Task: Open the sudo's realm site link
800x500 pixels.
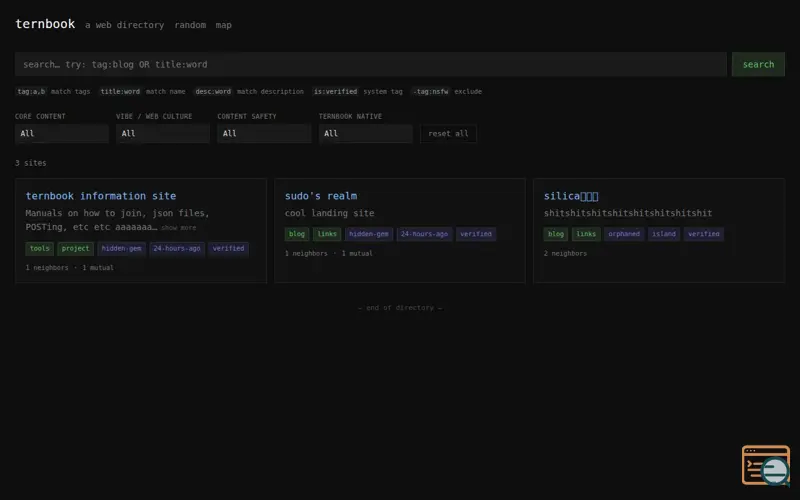Action: (x=321, y=196)
